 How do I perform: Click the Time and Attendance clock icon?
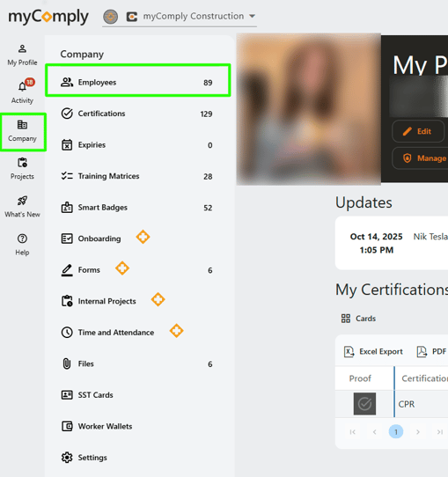[67, 333]
